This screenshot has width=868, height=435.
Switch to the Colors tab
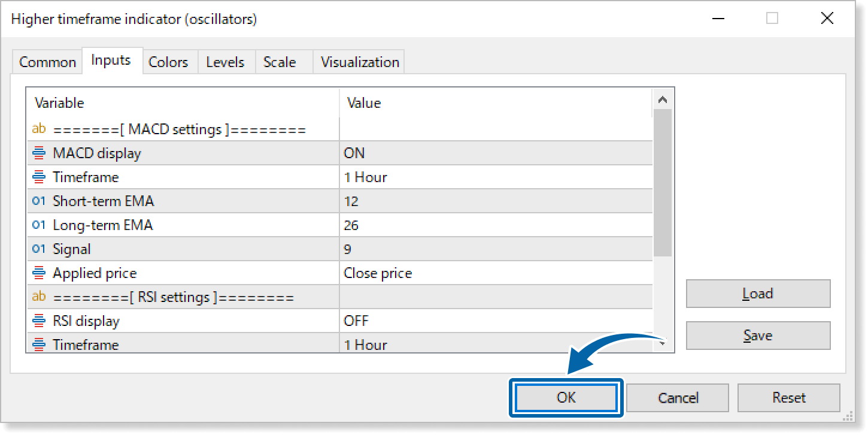pyautogui.click(x=168, y=62)
